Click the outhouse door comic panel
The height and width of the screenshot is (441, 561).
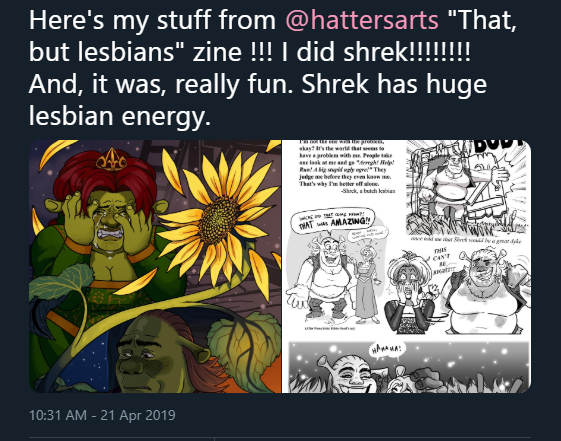[468, 188]
